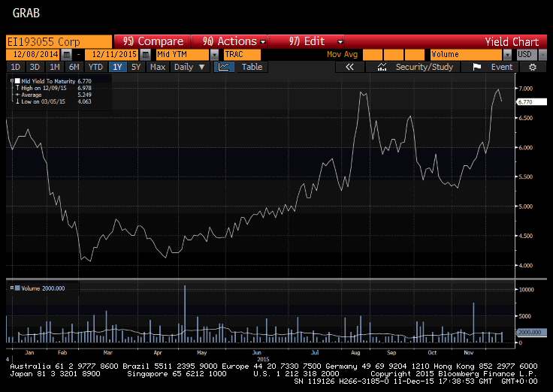Click the Mid YTM field

click(183, 55)
